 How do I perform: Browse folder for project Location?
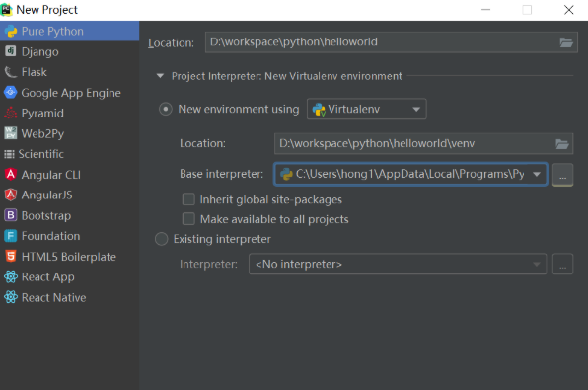[566, 42]
